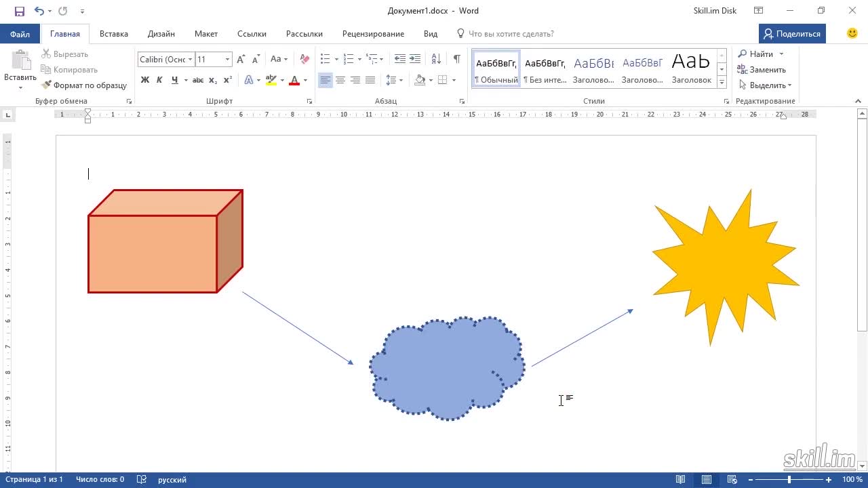The image size is (868, 488).
Task: Increase font size with the large A icon
Action: click(x=241, y=60)
